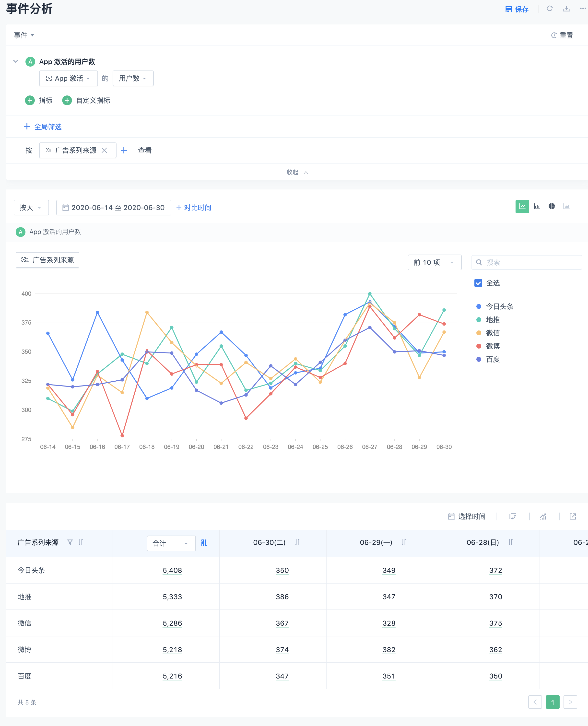Open the 按天 granularity dropdown
Image resolution: width=588 pixels, height=726 pixels.
31,208
